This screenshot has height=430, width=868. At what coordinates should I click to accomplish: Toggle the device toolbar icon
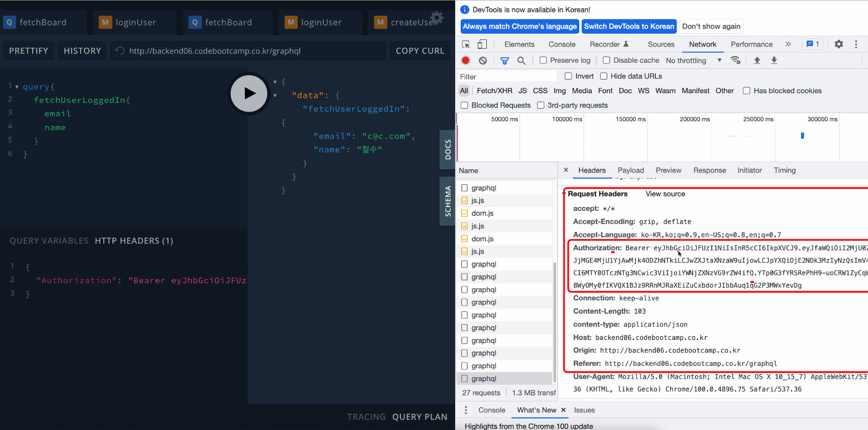pos(482,44)
